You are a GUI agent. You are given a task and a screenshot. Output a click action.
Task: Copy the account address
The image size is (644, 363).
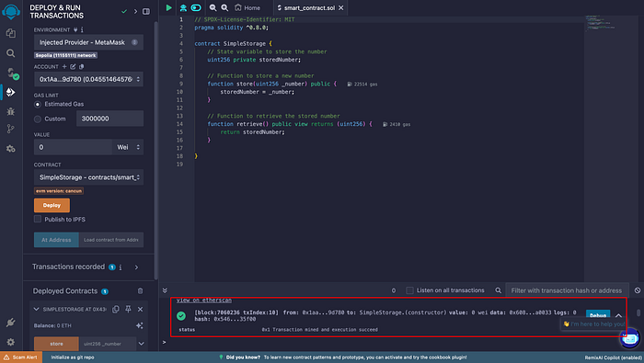point(81,66)
